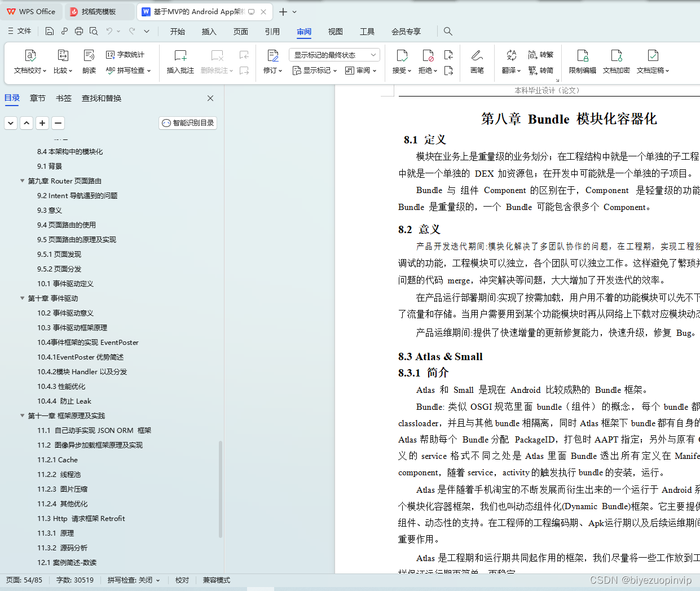Select the 章节 navigation pane tab
The height and width of the screenshot is (591, 700).
click(38, 98)
